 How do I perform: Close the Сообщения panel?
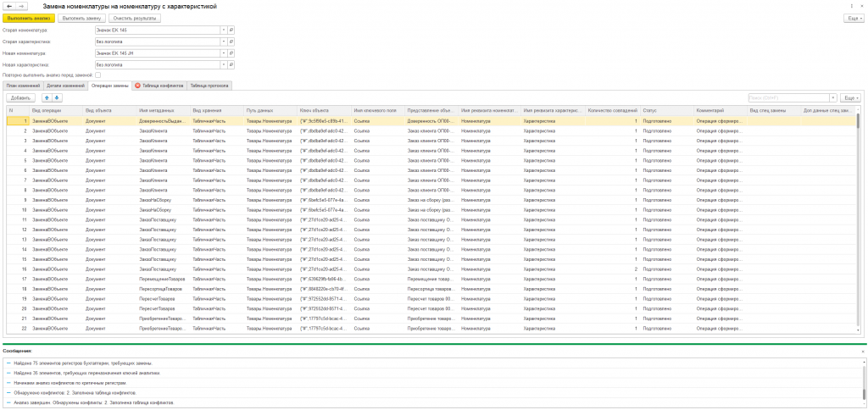pos(862,352)
